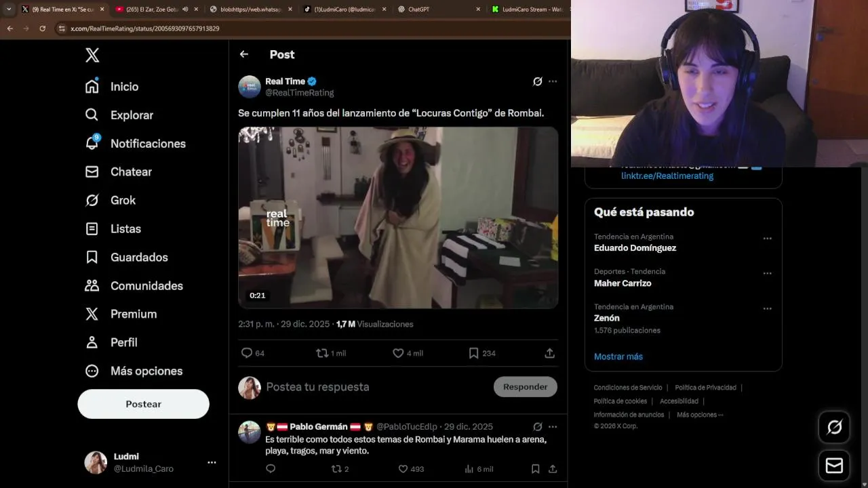Open Accesibilidad footer link
Image resolution: width=868 pixels, height=488 pixels.
[x=679, y=401]
